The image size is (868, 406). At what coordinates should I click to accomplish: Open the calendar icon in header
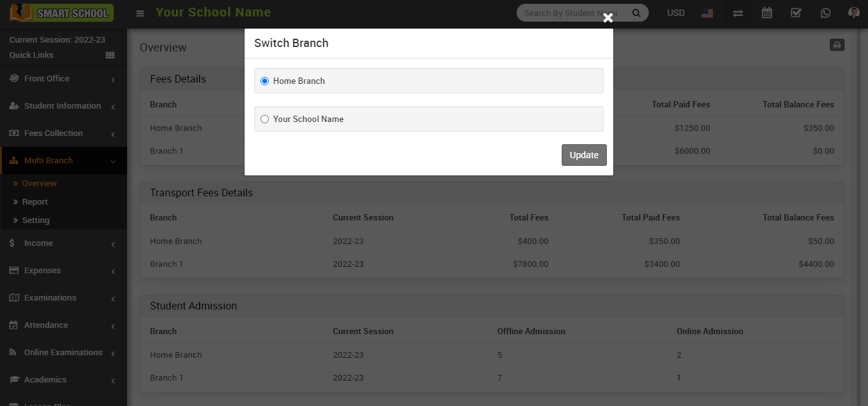coord(767,13)
